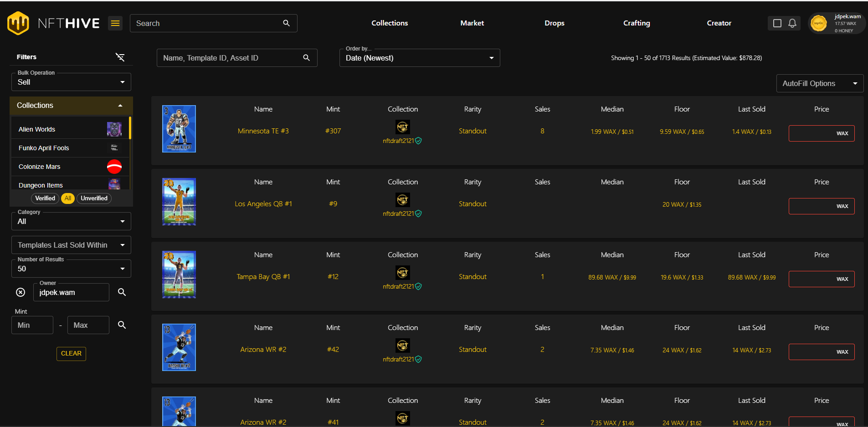Open jdpek.wam account menu
This screenshot has width=868, height=427.
[x=837, y=23]
